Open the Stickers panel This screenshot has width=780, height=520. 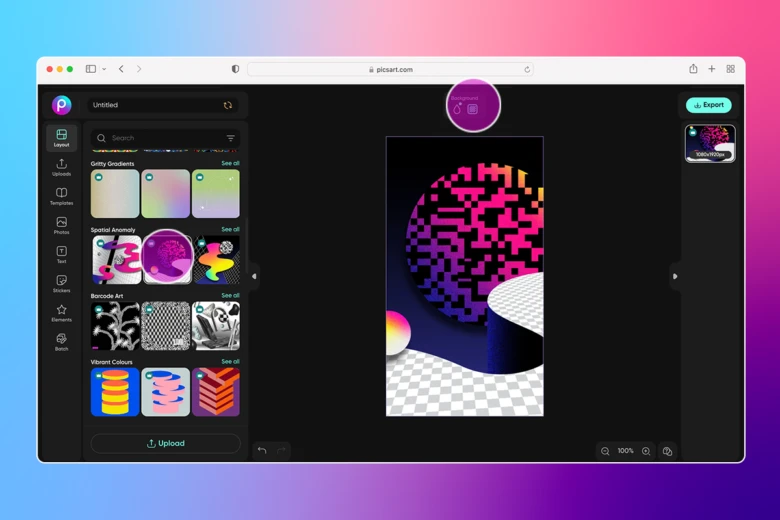(x=61, y=283)
